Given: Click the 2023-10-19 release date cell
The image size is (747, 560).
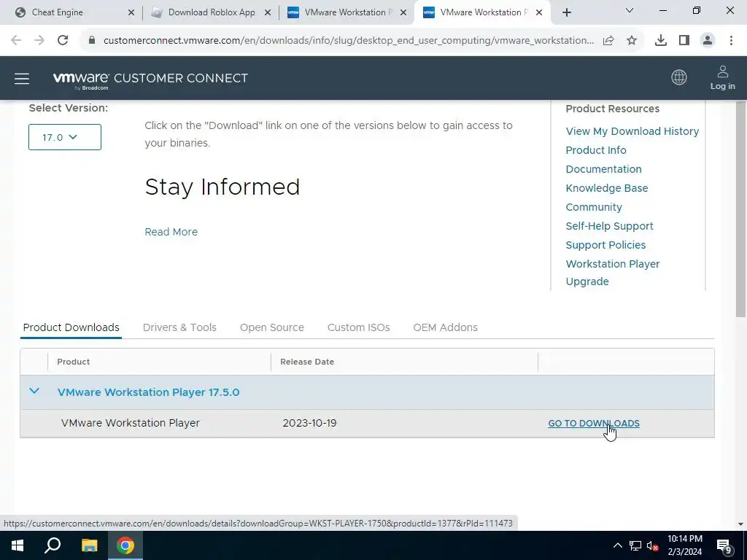Looking at the screenshot, I should pos(309,424).
